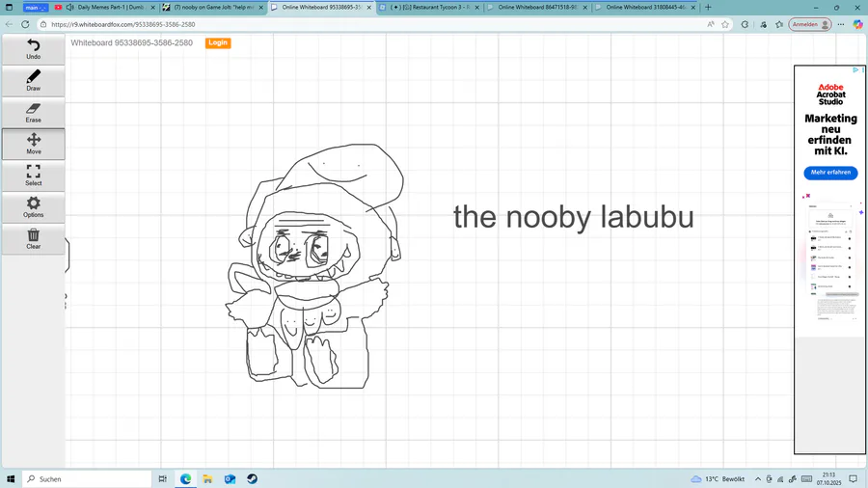Viewport: 868px width, 488px height.
Task: Open the notification center icon
Action: (854, 478)
